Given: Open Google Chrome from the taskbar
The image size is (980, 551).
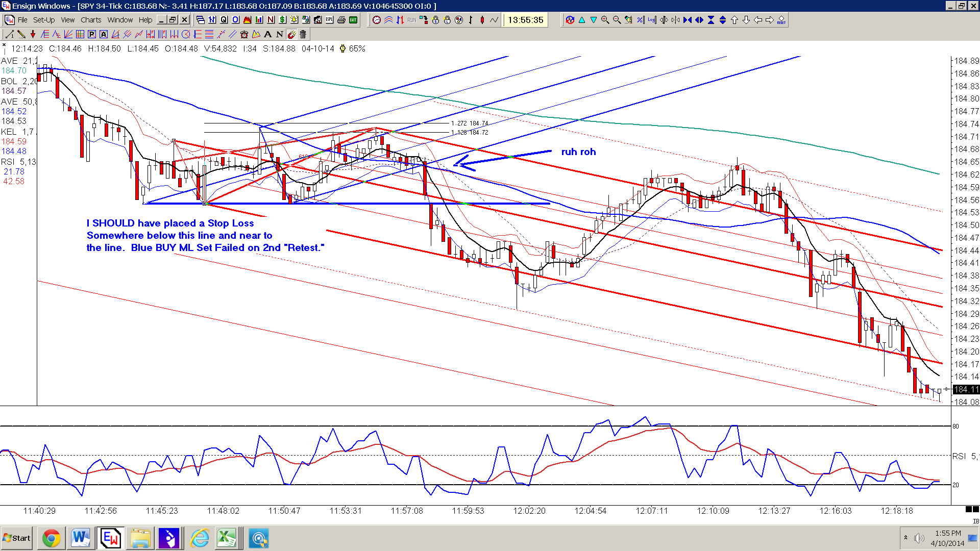Looking at the screenshot, I should [x=51, y=538].
